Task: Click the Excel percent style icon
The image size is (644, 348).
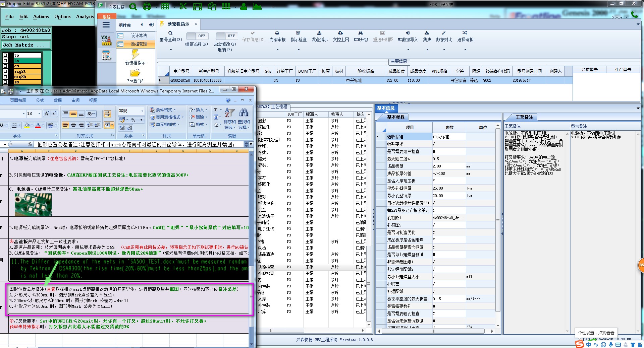Action: 133,120
